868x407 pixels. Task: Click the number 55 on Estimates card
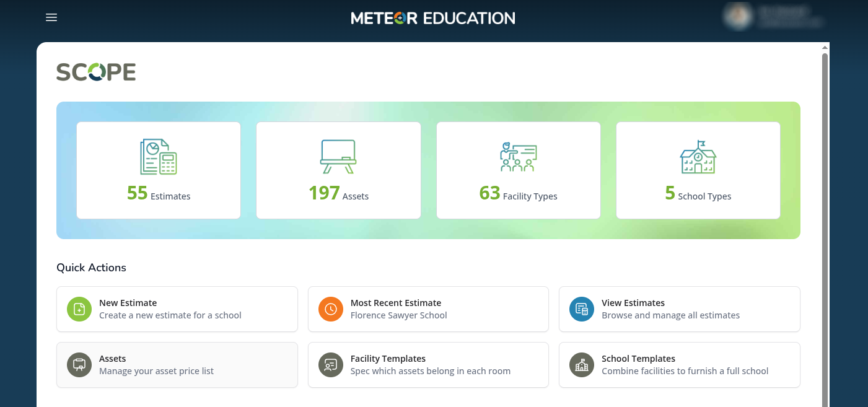tap(138, 193)
